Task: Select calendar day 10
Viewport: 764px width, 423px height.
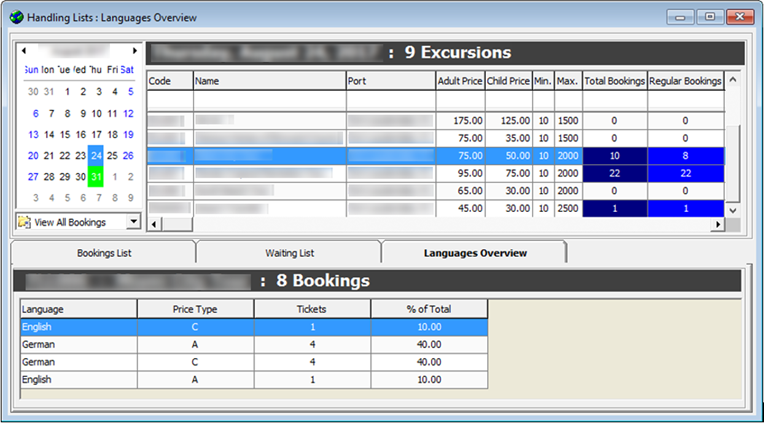Action: 96,114
